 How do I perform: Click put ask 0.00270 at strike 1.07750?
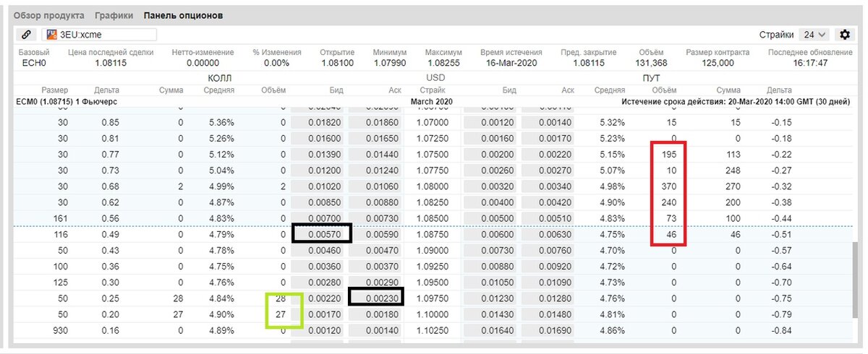(x=547, y=170)
